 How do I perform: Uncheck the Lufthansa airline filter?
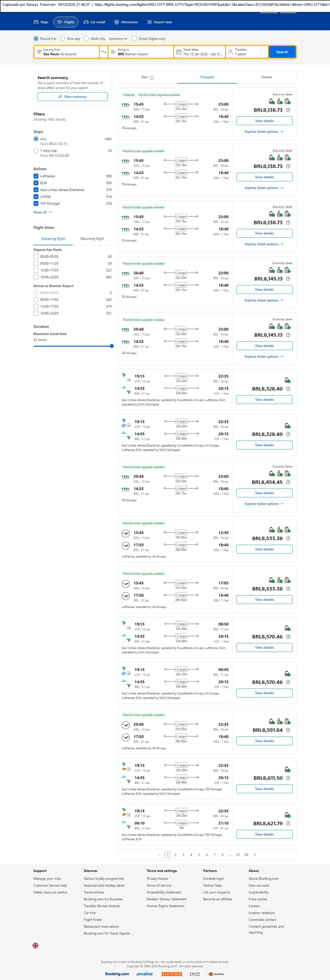pyautogui.click(x=36, y=176)
